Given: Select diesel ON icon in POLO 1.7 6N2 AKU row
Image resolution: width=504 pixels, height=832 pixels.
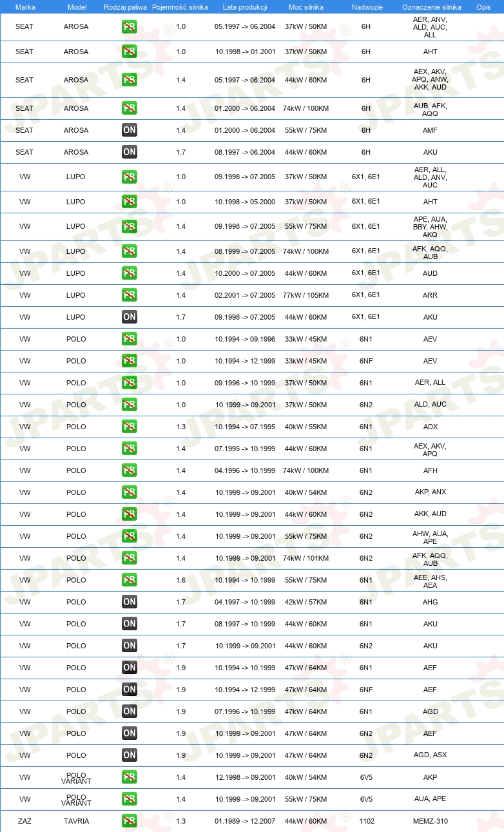Looking at the screenshot, I should (x=130, y=646).
